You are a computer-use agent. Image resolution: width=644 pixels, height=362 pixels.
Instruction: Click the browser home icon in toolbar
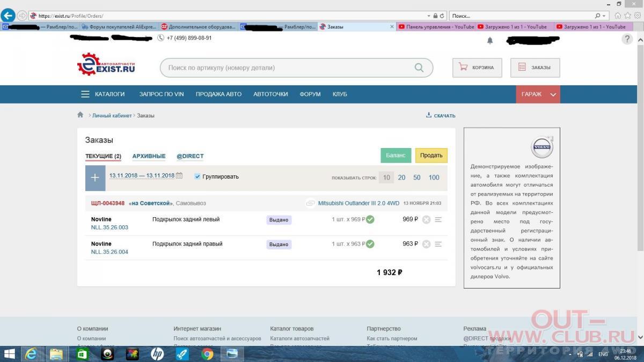[618, 16]
